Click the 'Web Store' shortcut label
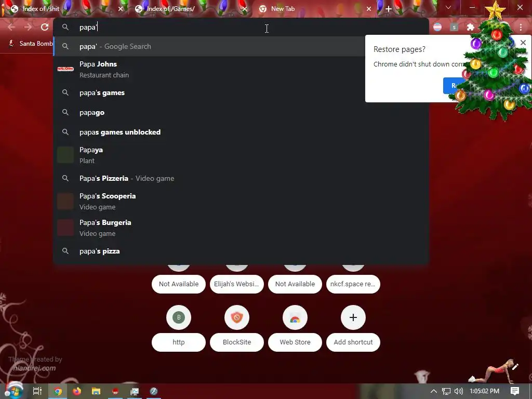 295,342
